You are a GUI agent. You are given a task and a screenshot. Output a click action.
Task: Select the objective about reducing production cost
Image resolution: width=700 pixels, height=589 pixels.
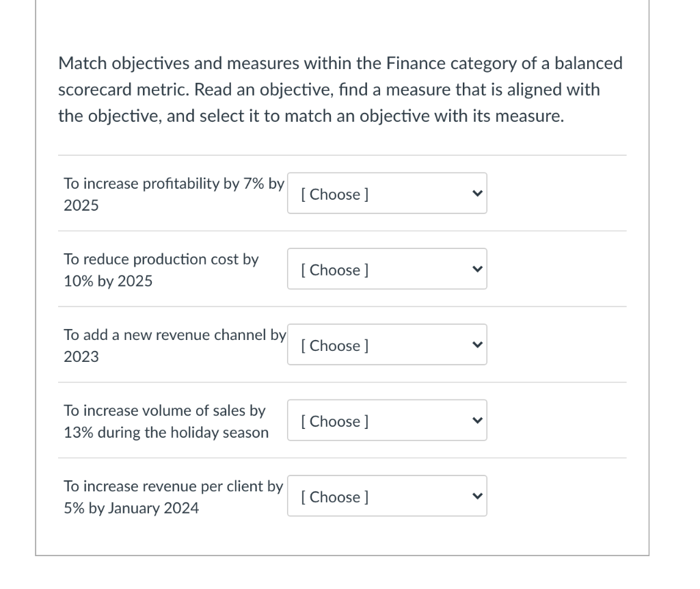[x=161, y=270]
